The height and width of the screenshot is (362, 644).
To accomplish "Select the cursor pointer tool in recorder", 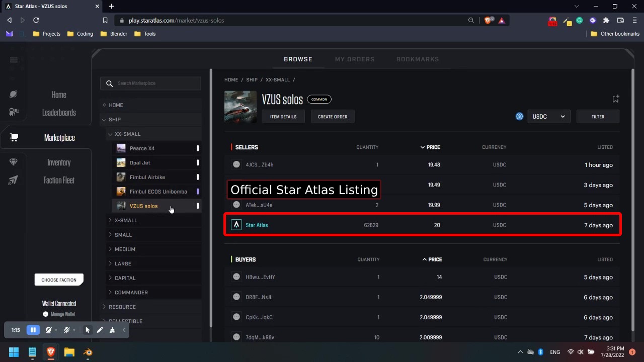I will 88,330.
